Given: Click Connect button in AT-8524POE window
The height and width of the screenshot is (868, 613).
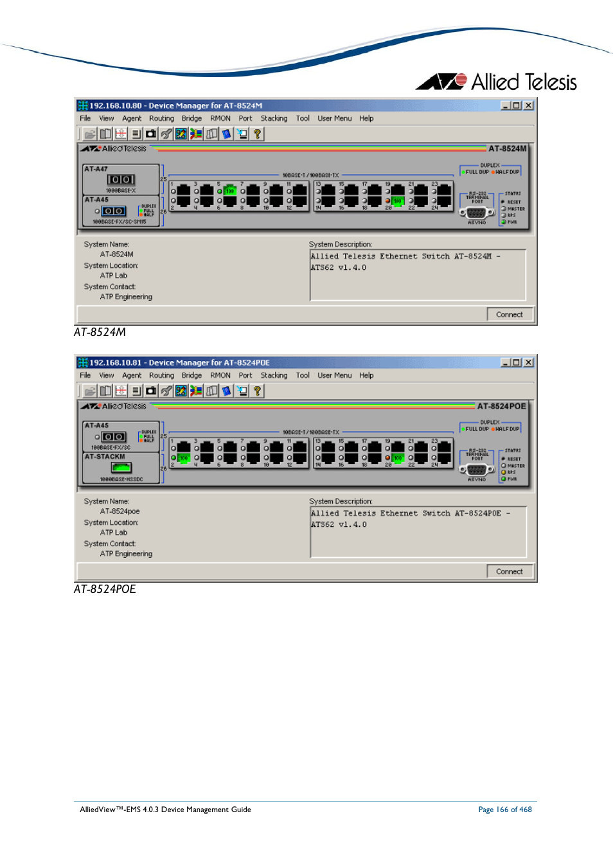Looking at the screenshot, I should point(510,572).
